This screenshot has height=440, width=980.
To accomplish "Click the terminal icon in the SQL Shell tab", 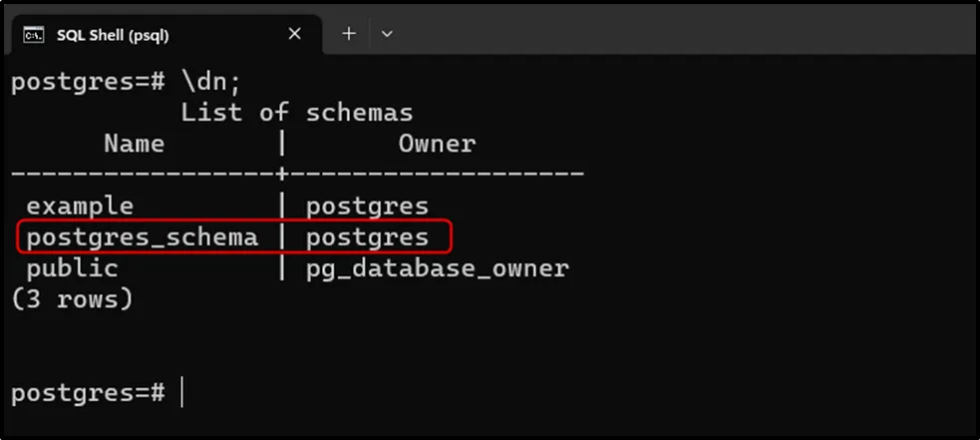I will 33,34.
